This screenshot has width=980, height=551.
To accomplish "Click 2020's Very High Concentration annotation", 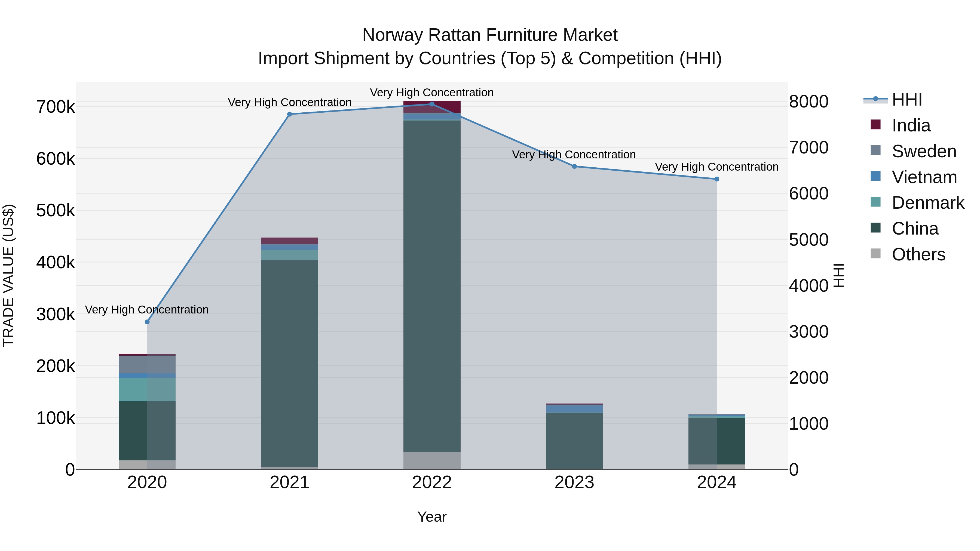I will pyautogui.click(x=147, y=310).
